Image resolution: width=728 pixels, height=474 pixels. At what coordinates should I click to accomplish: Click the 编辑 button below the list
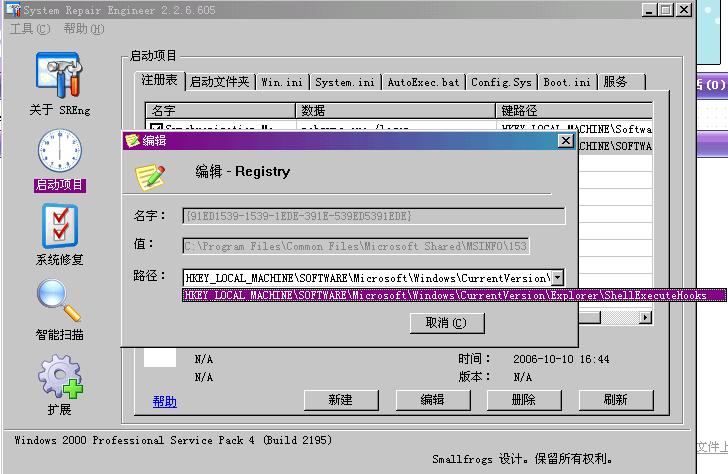pyautogui.click(x=433, y=400)
